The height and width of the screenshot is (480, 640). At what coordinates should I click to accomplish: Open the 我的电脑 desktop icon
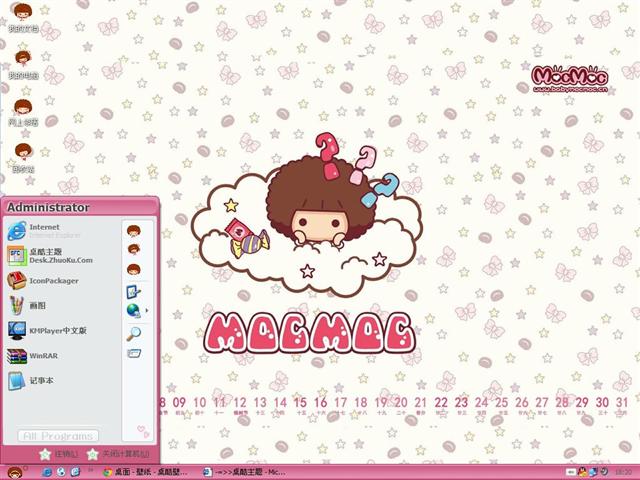pos(23,64)
